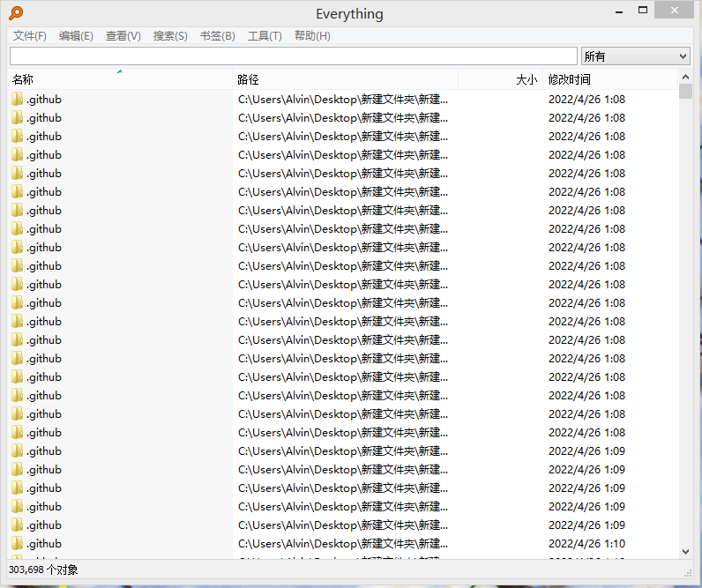Viewport: 702px width, 588px height.
Task: Open the 搜索(S) menu
Action: coord(170,36)
